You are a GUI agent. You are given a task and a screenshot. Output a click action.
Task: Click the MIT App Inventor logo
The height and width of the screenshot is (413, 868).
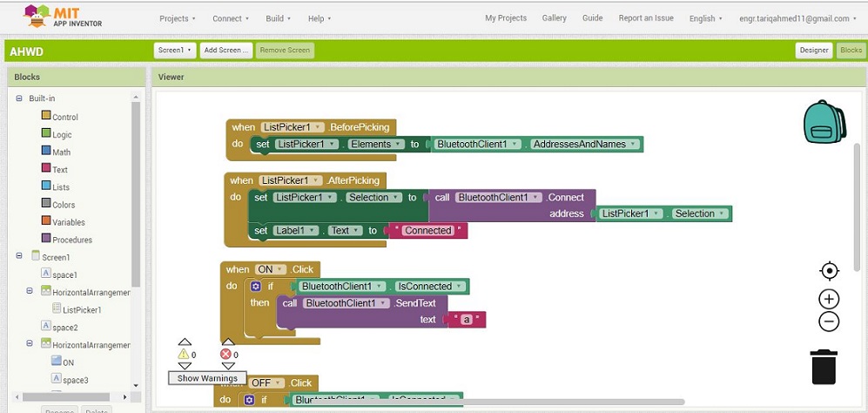click(x=63, y=16)
